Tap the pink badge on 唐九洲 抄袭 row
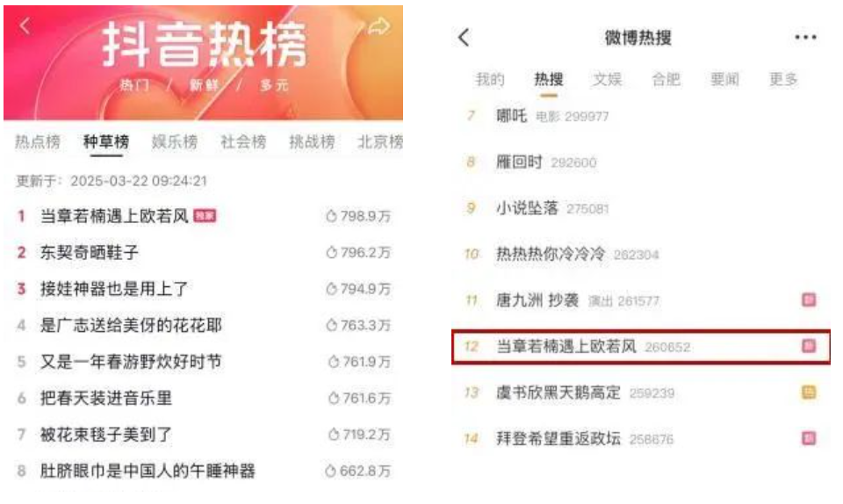This screenshot has height=504, width=843. pos(809,299)
